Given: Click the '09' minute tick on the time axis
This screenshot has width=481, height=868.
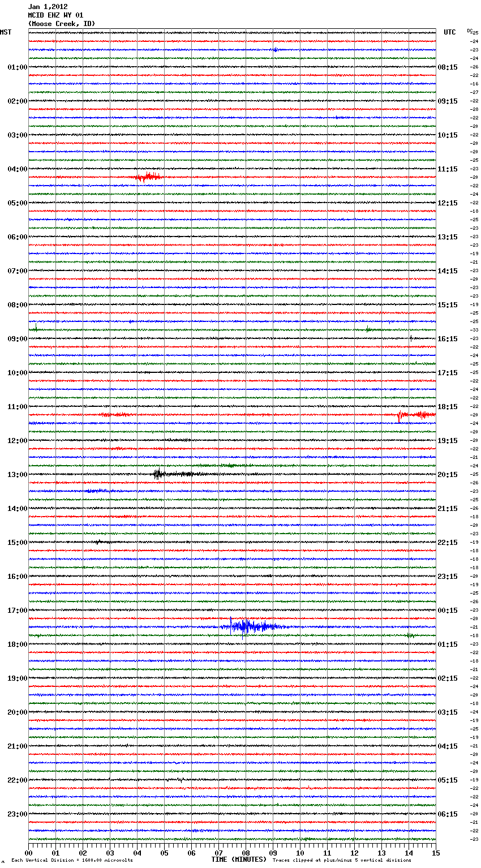Looking at the screenshot, I should 273,853.
